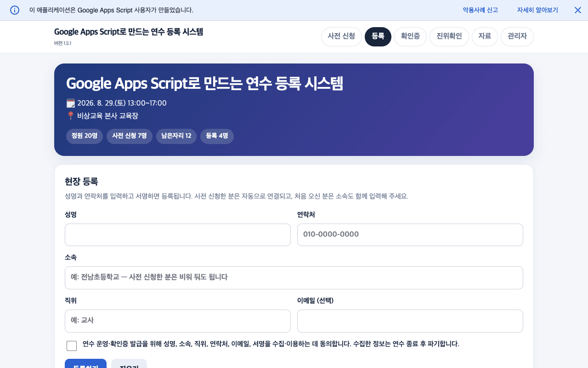588x368 pixels.
Task: Click the 현장 등록 section heading
Action: [81, 181]
